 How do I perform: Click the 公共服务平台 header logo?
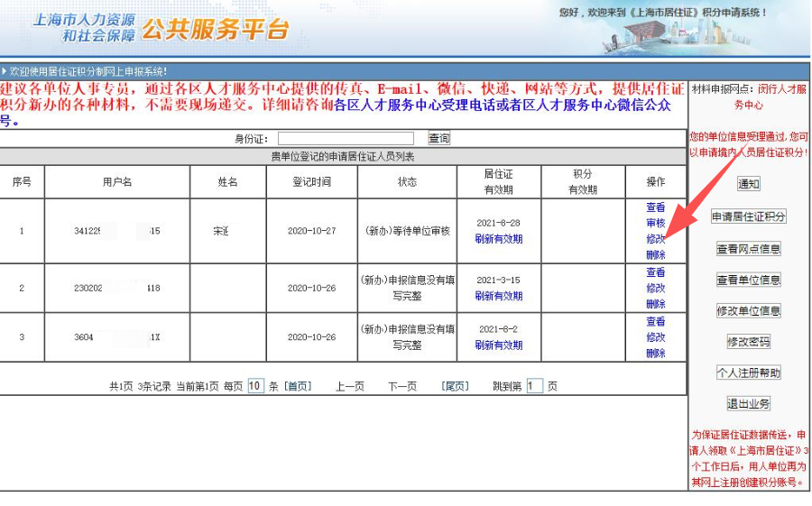tap(215, 30)
